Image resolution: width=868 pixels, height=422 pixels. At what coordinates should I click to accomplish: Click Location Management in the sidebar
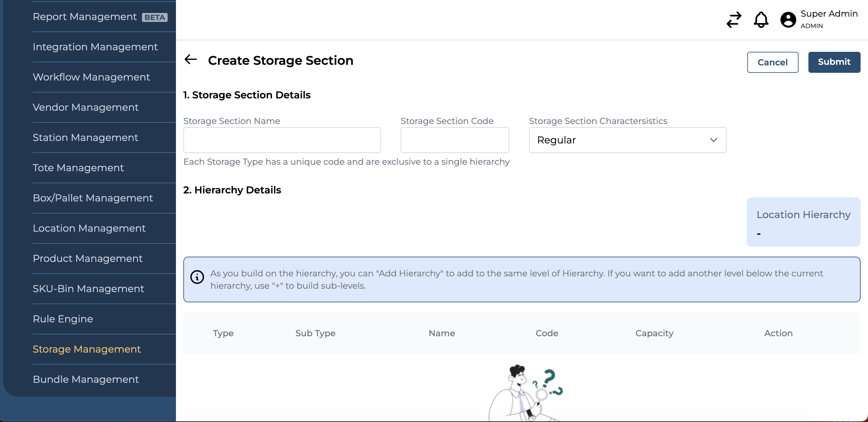pos(89,228)
